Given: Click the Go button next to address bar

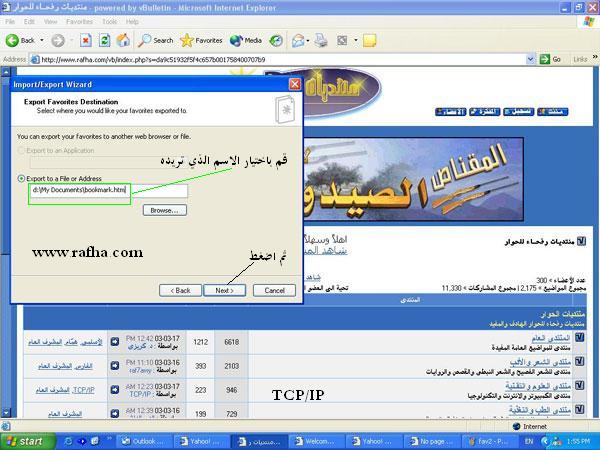Looking at the screenshot, I should click(550, 59).
